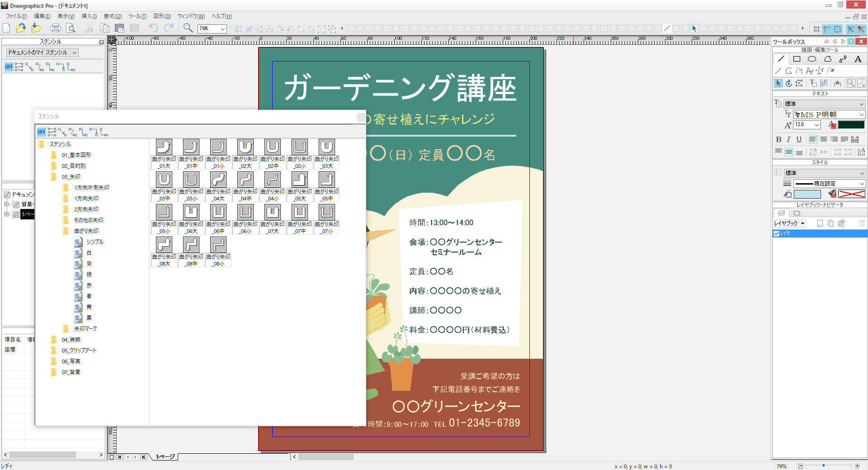Toggle the レイヤ layer visibility checkbox
The image size is (868, 470).
tap(776, 234)
